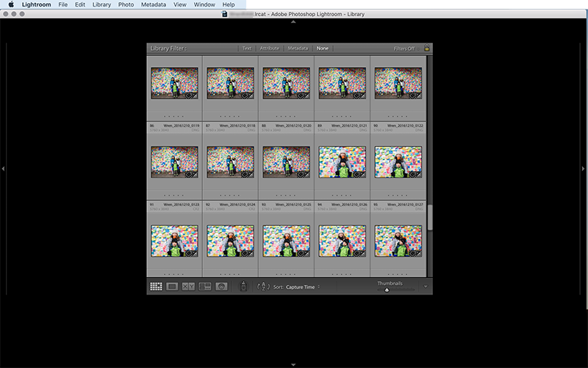Screen dimensions: 588x368
Task: Open Compare view with the XY icon
Action: point(188,286)
